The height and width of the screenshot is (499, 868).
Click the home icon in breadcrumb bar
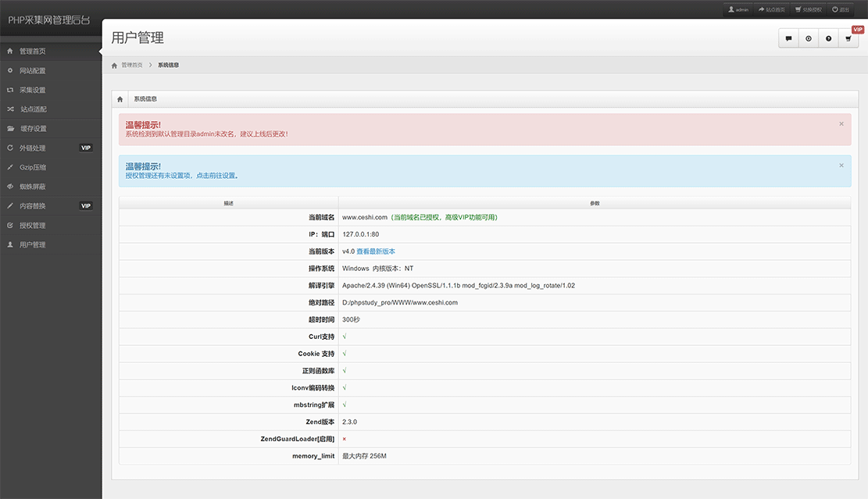click(115, 65)
